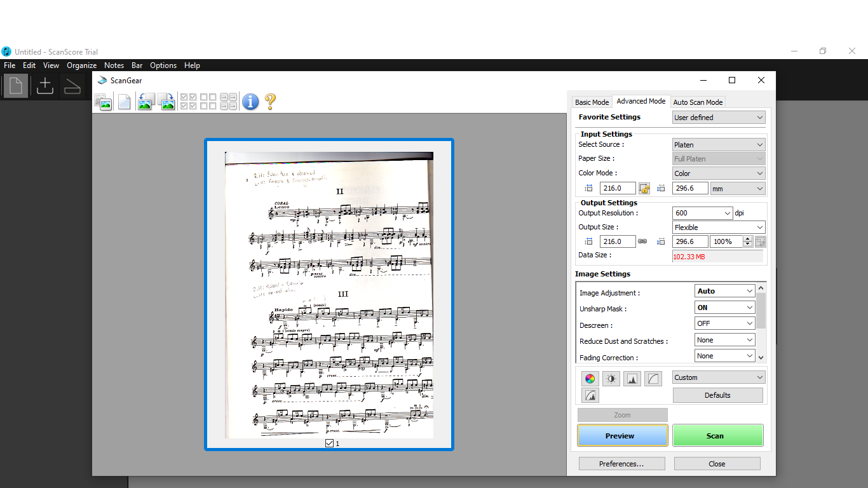Open the Help menu in ScanScore
This screenshot has width=868, height=488.
pos(193,65)
